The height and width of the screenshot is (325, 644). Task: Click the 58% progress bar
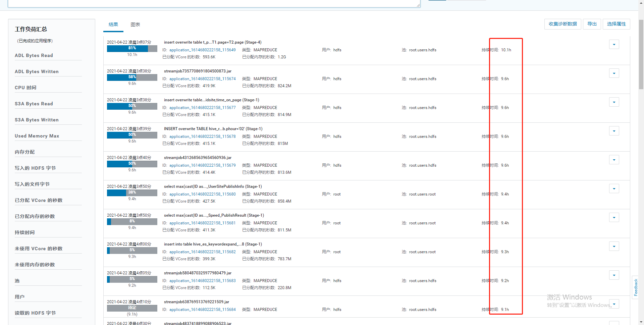[x=132, y=77]
